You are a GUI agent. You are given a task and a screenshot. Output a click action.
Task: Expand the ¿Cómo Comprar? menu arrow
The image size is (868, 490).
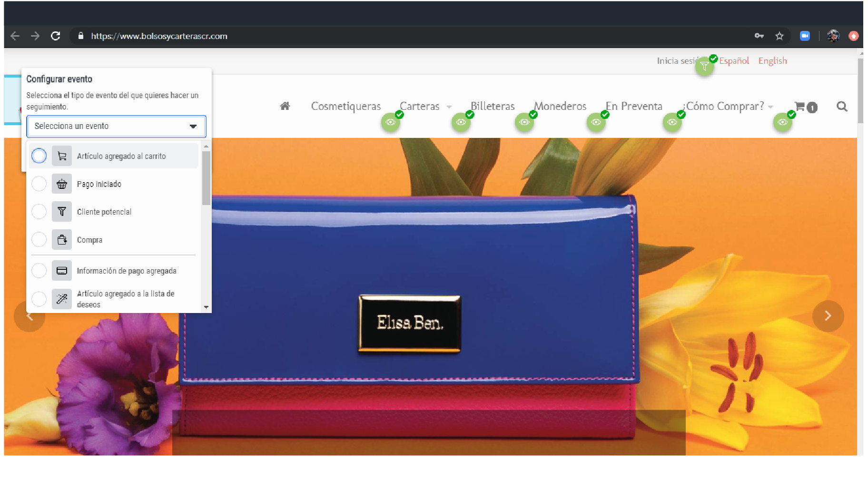770,107
